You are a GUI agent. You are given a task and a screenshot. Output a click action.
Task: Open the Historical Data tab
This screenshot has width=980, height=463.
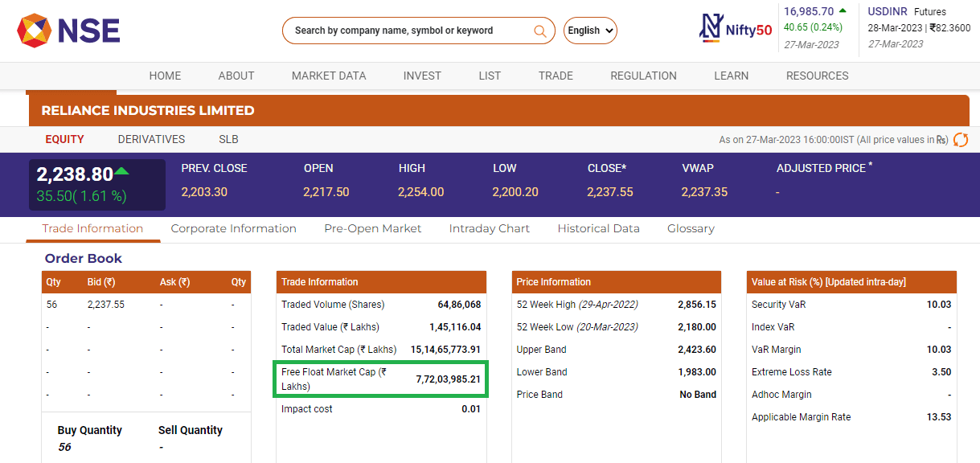pos(598,228)
